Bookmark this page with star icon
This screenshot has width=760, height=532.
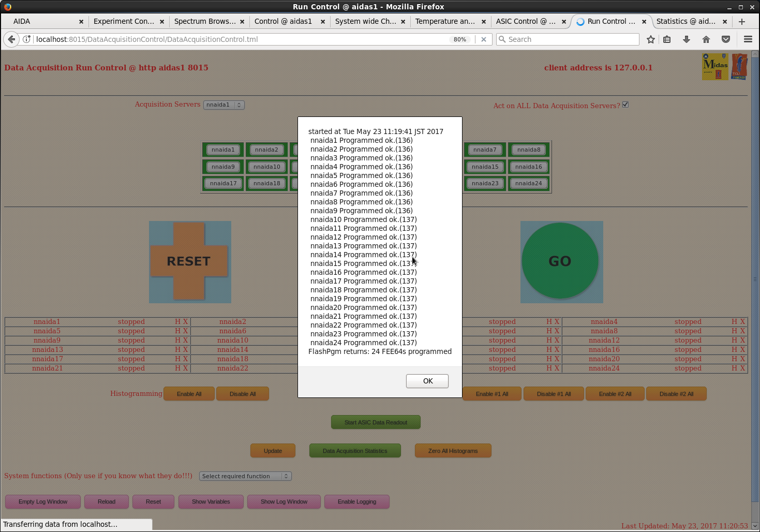click(x=651, y=39)
